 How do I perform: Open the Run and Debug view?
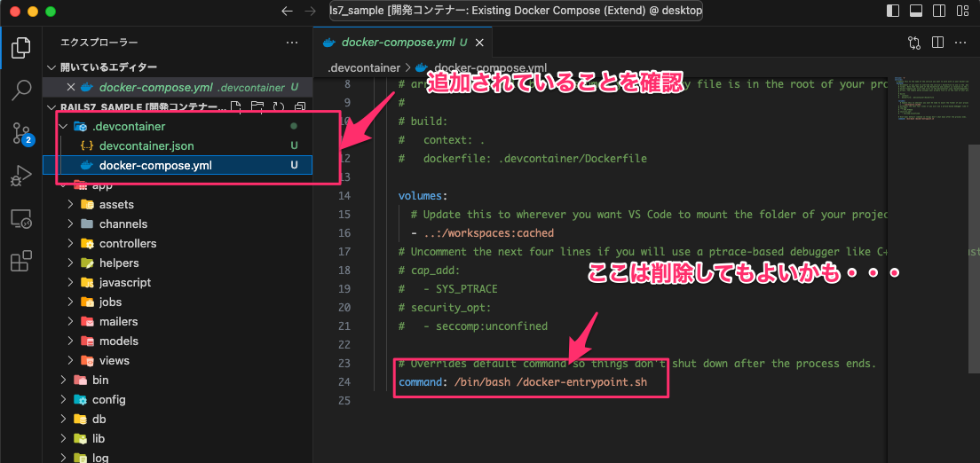pyautogui.click(x=20, y=177)
